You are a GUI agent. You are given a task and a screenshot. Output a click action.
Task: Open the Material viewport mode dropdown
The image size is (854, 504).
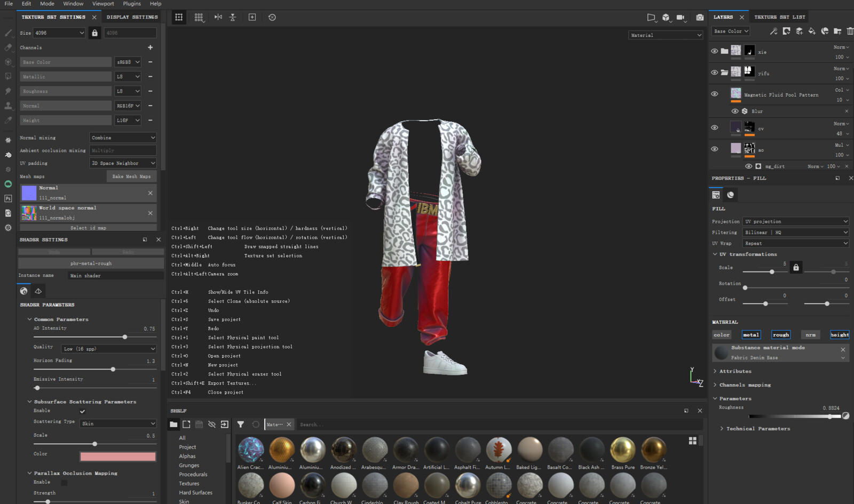pyautogui.click(x=666, y=35)
